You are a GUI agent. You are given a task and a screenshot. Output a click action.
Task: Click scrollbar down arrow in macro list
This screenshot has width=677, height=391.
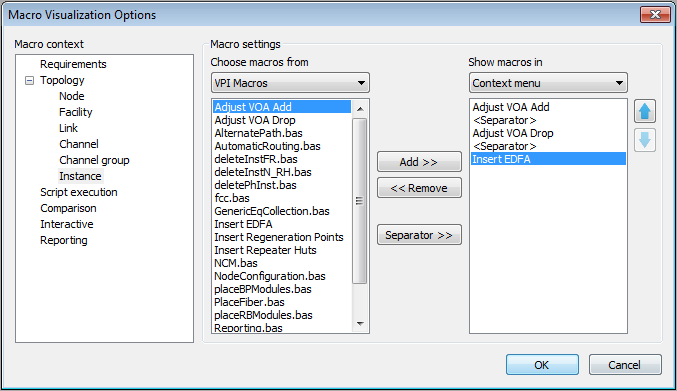[360, 324]
